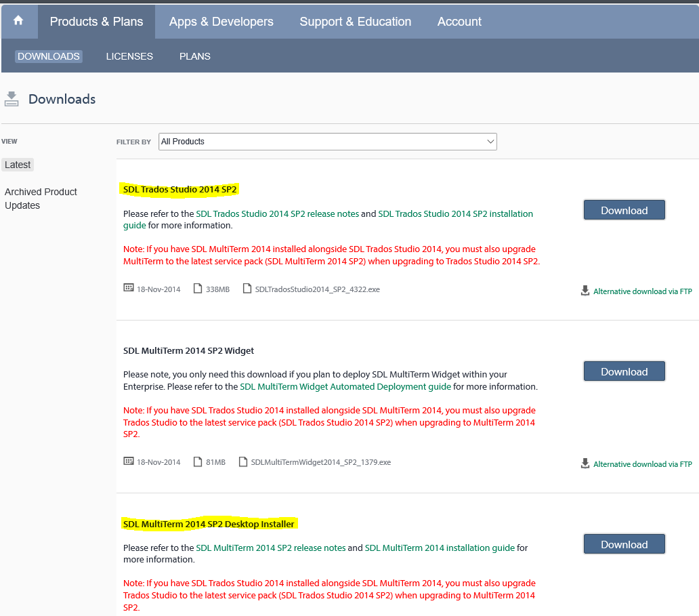Open Trados Studio alternative download via FTP
This screenshot has height=616, width=699.
coord(642,291)
